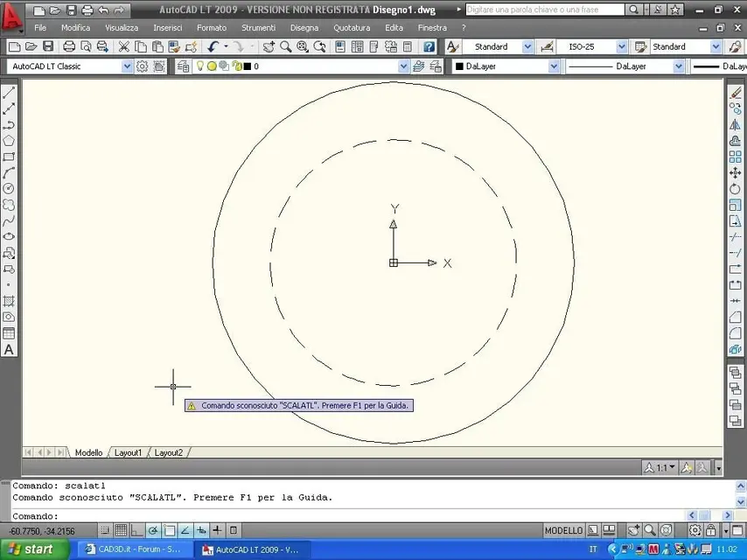Click the Table tool icon
This screenshot has width=747, height=560.
click(x=9, y=333)
